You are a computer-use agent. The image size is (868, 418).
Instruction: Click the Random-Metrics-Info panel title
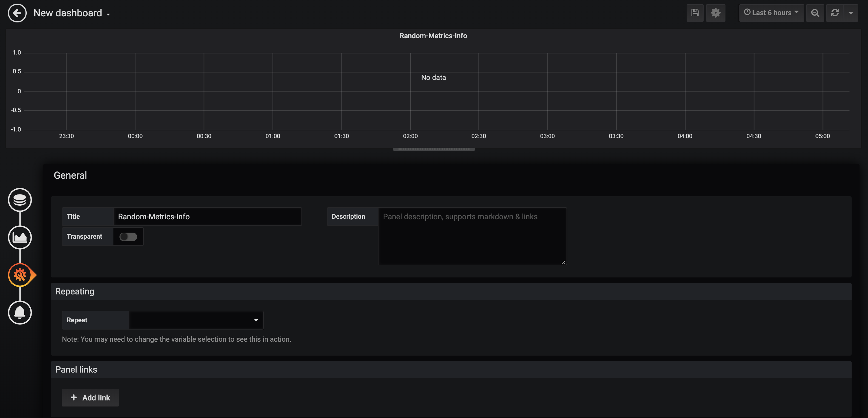433,36
